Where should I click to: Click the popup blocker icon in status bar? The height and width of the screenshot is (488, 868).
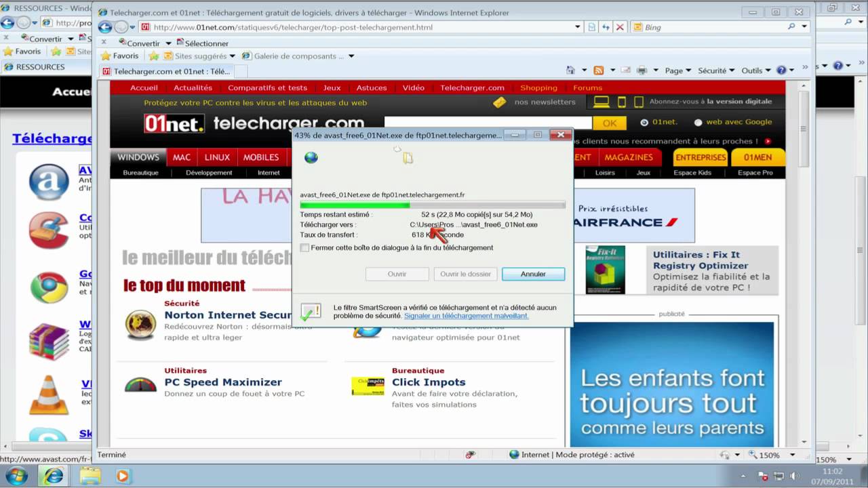470,455
